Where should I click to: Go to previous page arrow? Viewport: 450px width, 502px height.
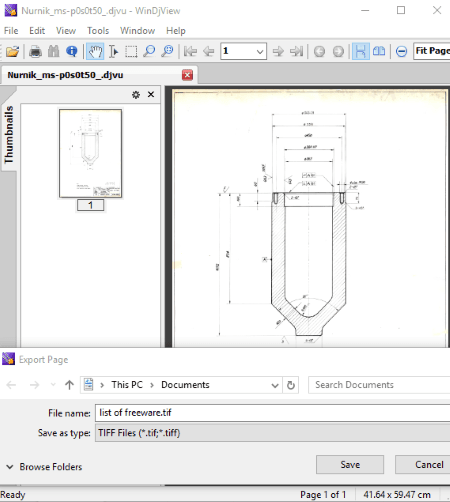[x=209, y=51]
